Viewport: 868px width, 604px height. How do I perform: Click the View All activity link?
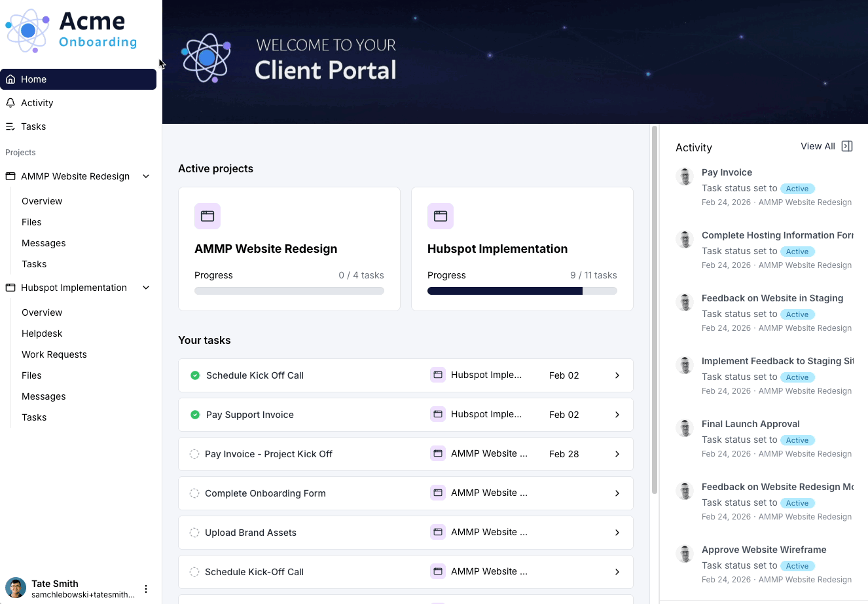[x=818, y=146]
